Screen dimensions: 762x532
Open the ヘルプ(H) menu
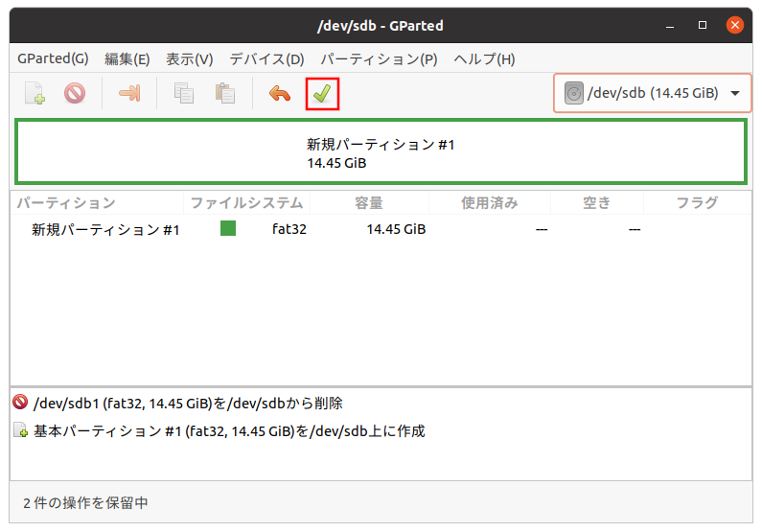tap(484, 58)
